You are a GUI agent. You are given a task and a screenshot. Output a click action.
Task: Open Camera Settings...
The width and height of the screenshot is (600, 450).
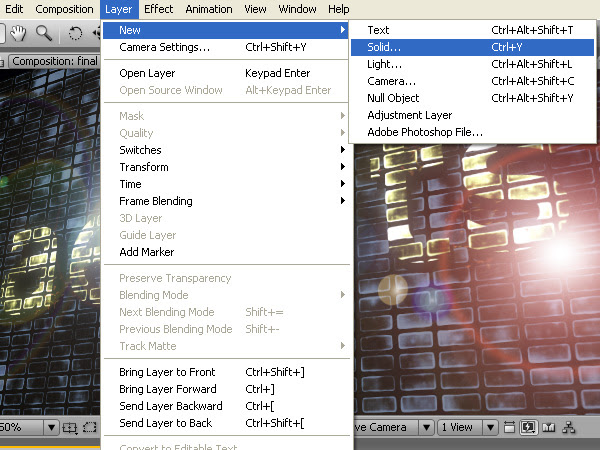[x=226, y=47]
